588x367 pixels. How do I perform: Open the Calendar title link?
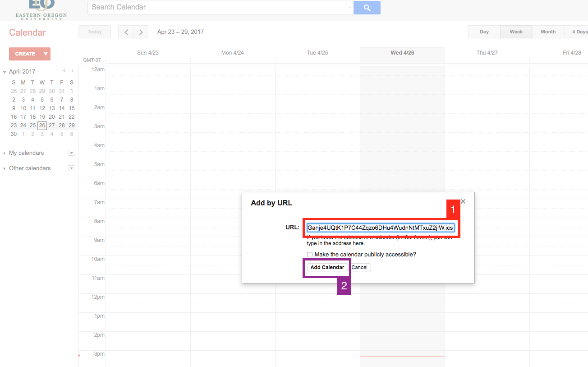pos(28,33)
